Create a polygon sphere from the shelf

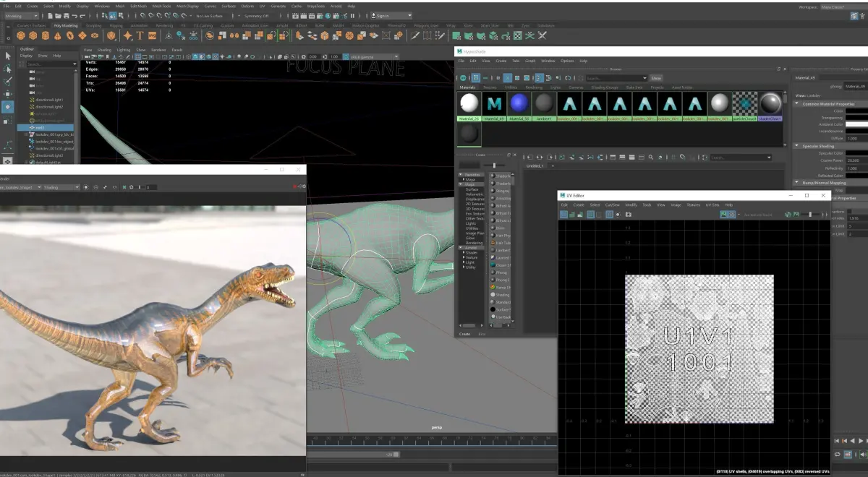tap(21, 35)
